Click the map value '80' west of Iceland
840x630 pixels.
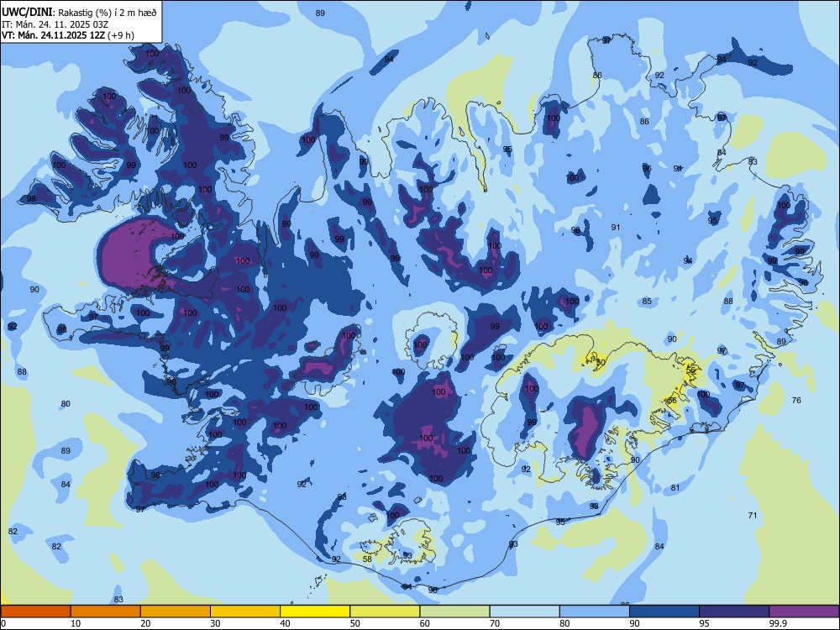pyautogui.click(x=66, y=404)
